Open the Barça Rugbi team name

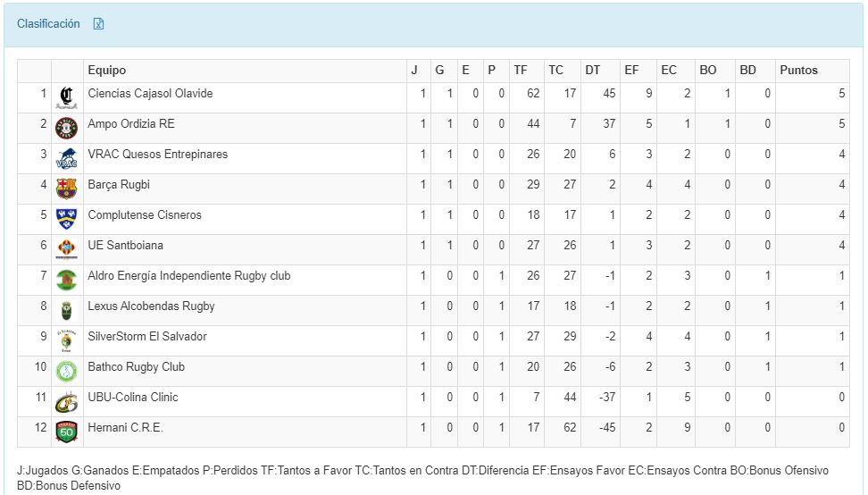point(119,185)
